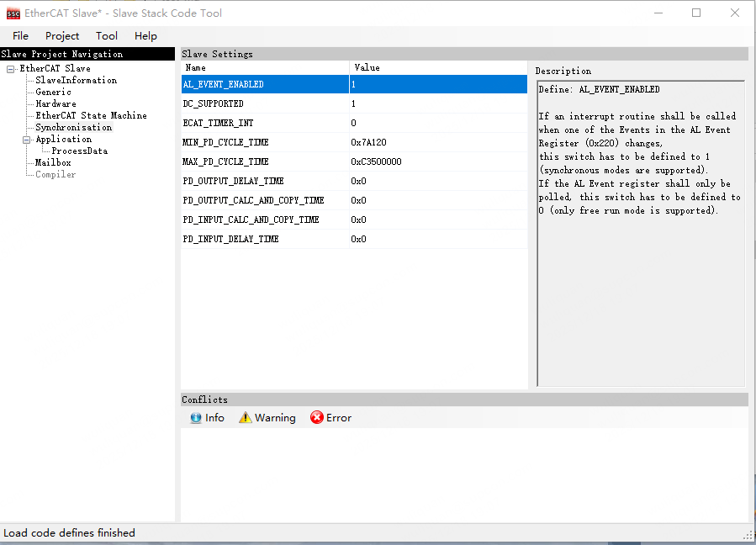Toggle the Warning conflicts filter

click(267, 418)
